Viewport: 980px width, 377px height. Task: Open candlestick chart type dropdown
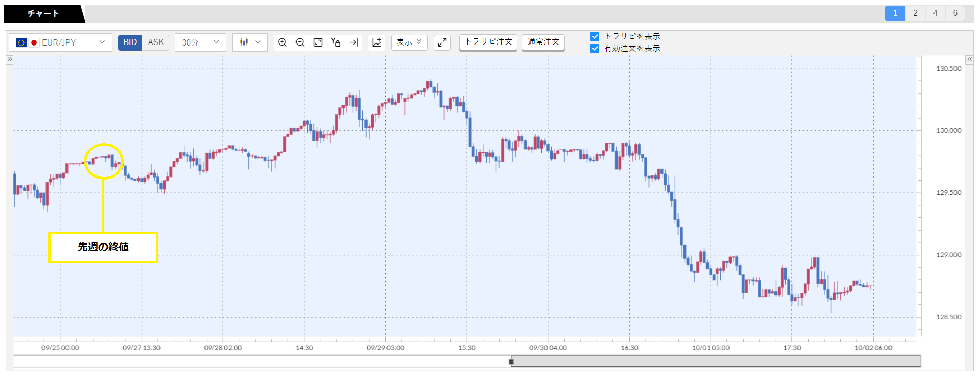(x=250, y=42)
